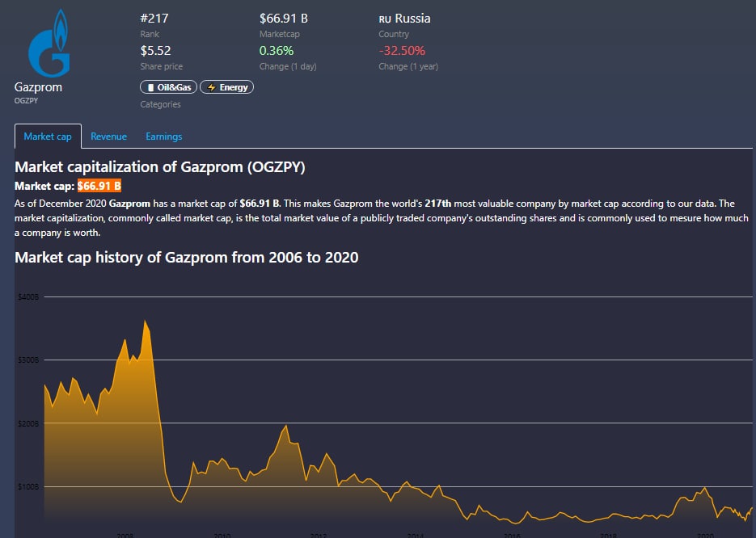Click the Market cap history heading

187,257
